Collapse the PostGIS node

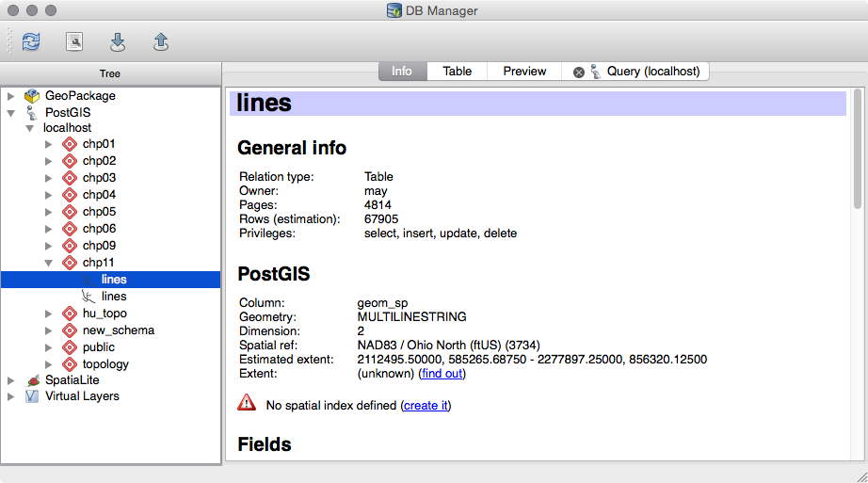(10, 112)
